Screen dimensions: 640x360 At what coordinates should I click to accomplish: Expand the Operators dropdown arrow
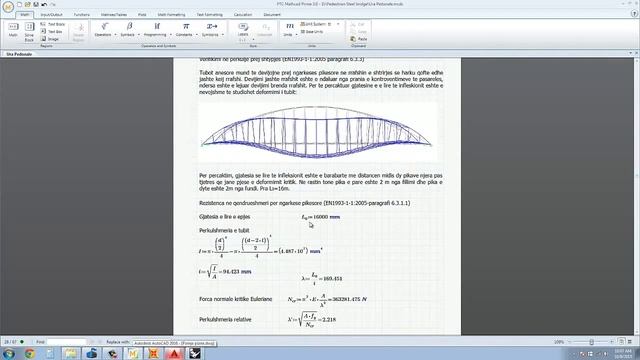(x=116, y=35)
